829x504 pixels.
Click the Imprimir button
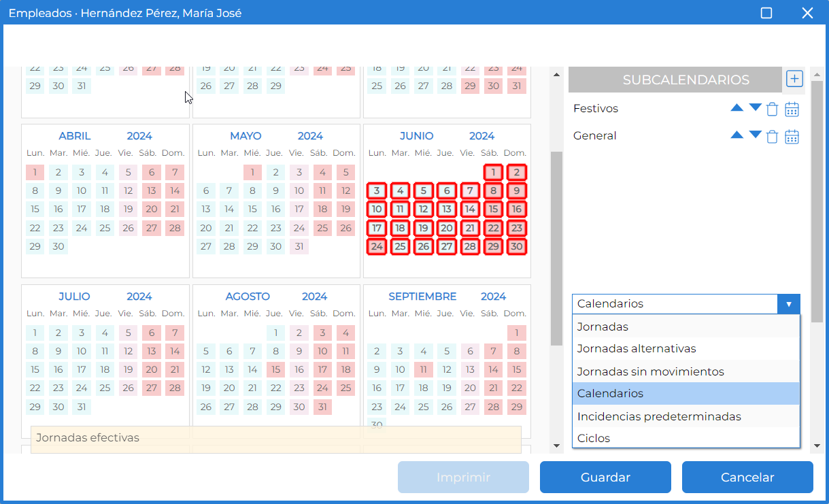click(x=463, y=477)
